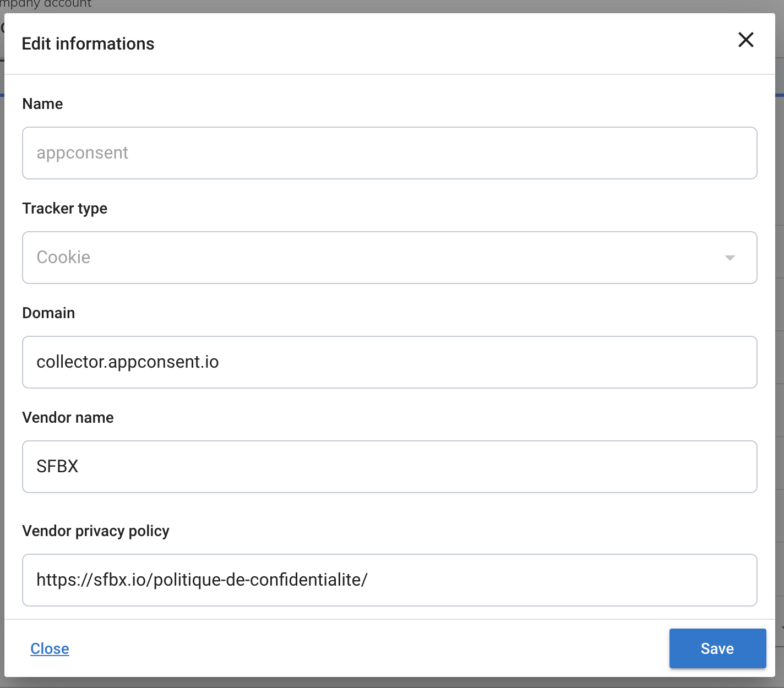Viewport: 784px width, 688px height.
Task: Click the Close link
Action: point(50,648)
